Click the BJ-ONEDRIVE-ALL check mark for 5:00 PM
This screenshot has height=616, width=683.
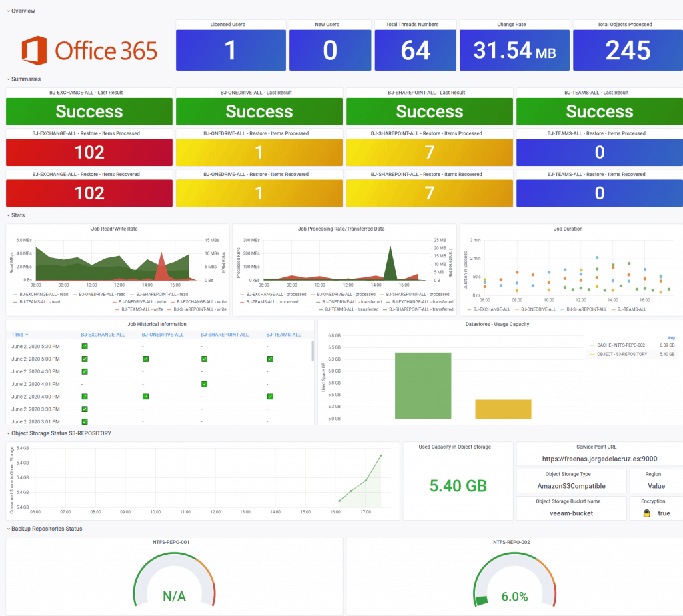click(145, 359)
